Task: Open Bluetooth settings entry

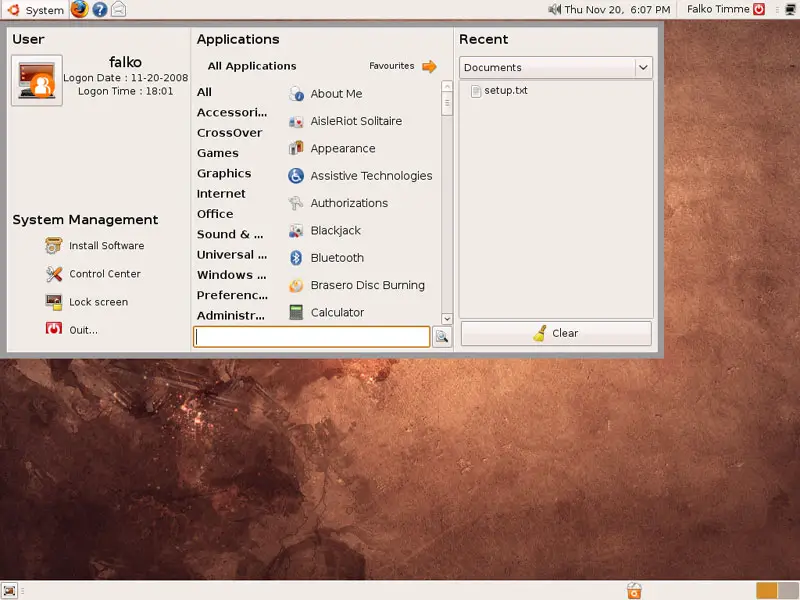Action: tap(336, 258)
